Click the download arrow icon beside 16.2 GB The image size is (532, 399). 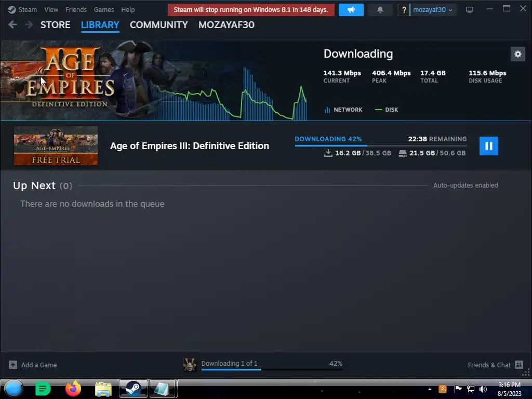328,153
